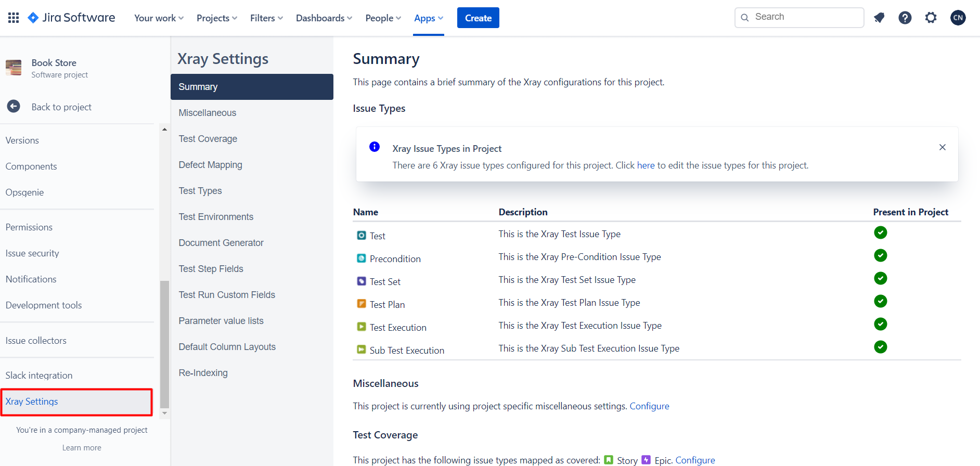Click the Epic issue type icon
This screenshot has width=980, height=466.
(x=646, y=460)
